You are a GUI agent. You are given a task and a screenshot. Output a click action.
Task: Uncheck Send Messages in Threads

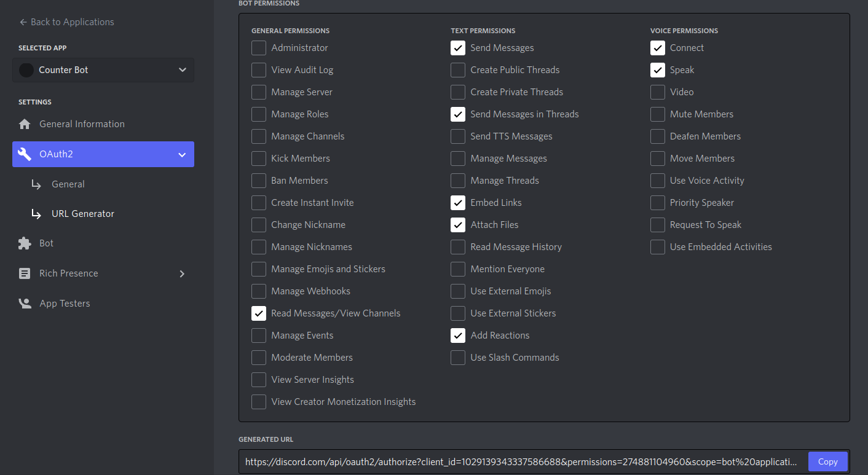pyautogui.click(x=458, y=114)
